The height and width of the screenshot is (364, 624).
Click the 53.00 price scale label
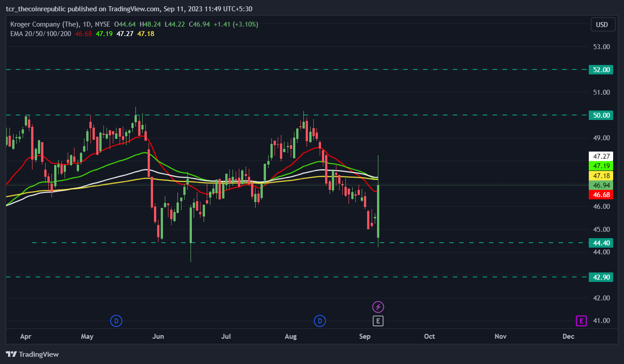[601, 47]
